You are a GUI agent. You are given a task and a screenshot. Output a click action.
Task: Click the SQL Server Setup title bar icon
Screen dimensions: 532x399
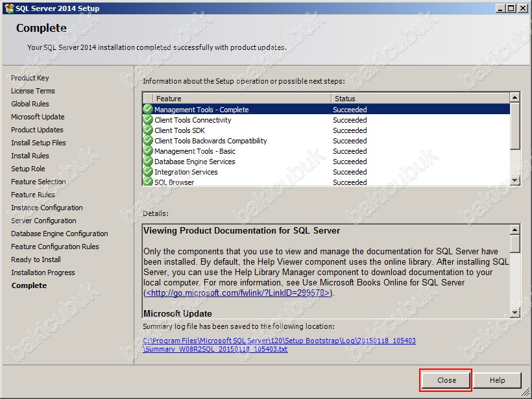click(x=9, y=8)
